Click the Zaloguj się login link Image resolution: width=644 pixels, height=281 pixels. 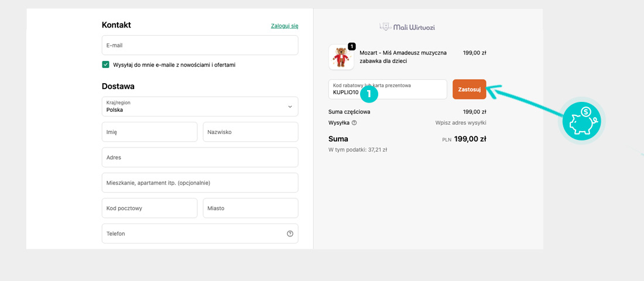point(285,26)
